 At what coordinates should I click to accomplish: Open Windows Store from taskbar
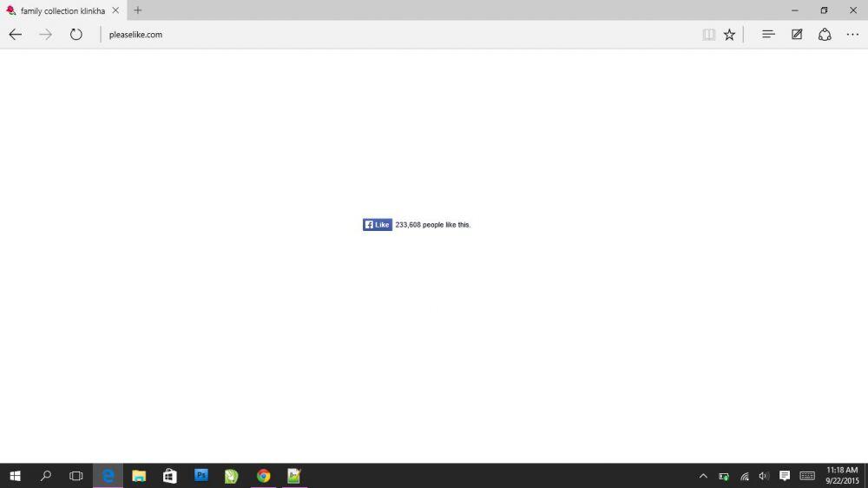170,476
